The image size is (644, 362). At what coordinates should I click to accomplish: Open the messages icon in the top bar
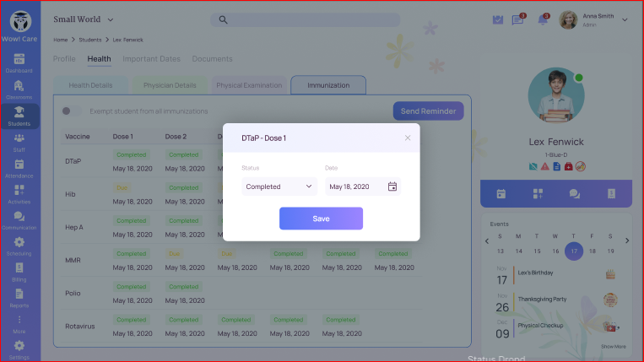tap(517, 19)
